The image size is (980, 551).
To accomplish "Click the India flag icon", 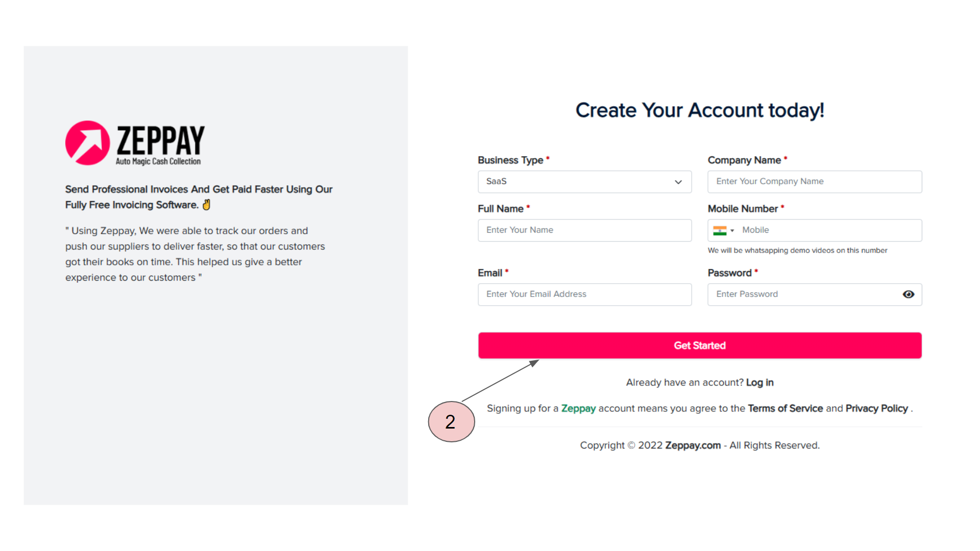I will [x=719, y=231].
